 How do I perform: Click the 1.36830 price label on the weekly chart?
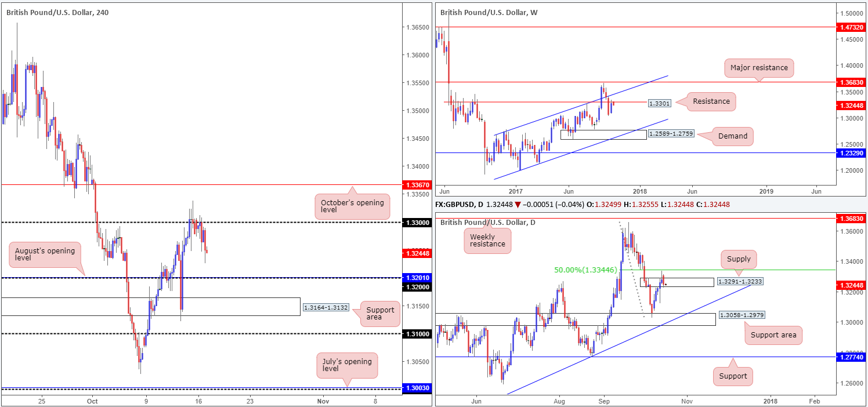tap(850, 82)
